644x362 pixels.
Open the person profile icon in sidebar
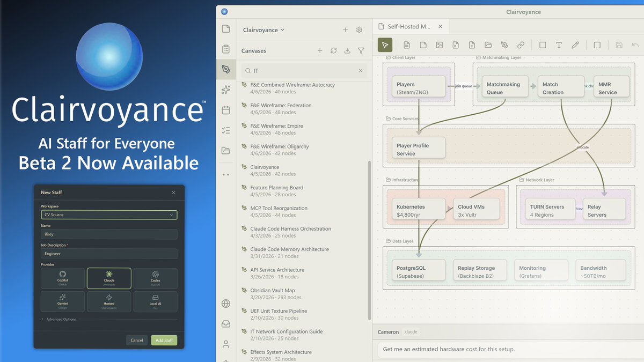[225, 344]
